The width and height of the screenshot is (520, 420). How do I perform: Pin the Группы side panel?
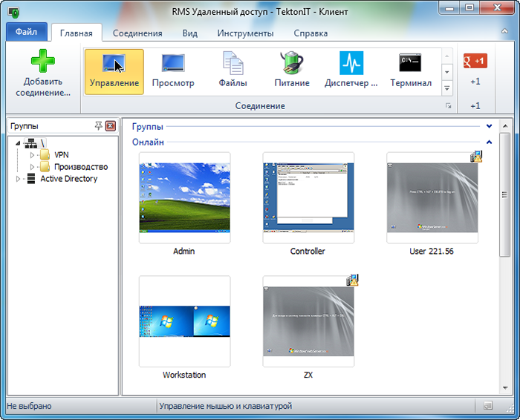[99, 126]
